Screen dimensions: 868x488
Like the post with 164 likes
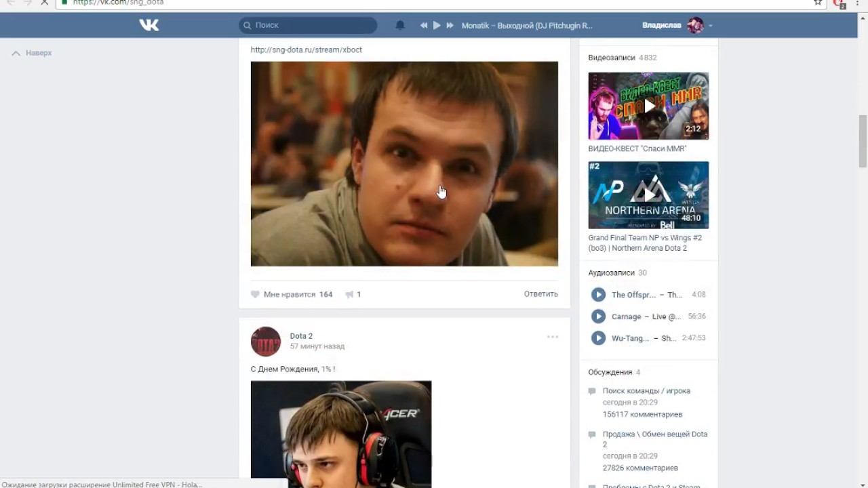click(x=291, y=294)
